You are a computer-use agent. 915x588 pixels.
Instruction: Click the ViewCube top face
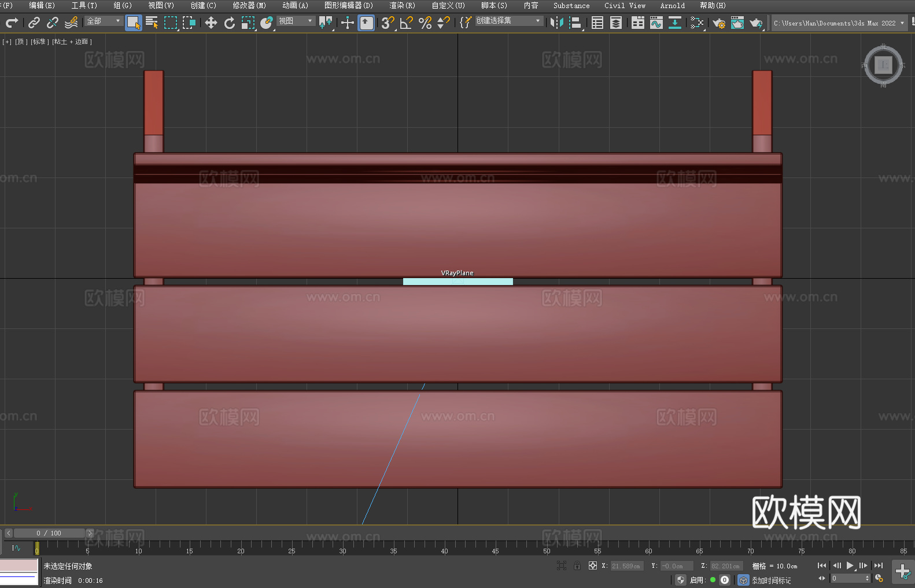(883, 65)
